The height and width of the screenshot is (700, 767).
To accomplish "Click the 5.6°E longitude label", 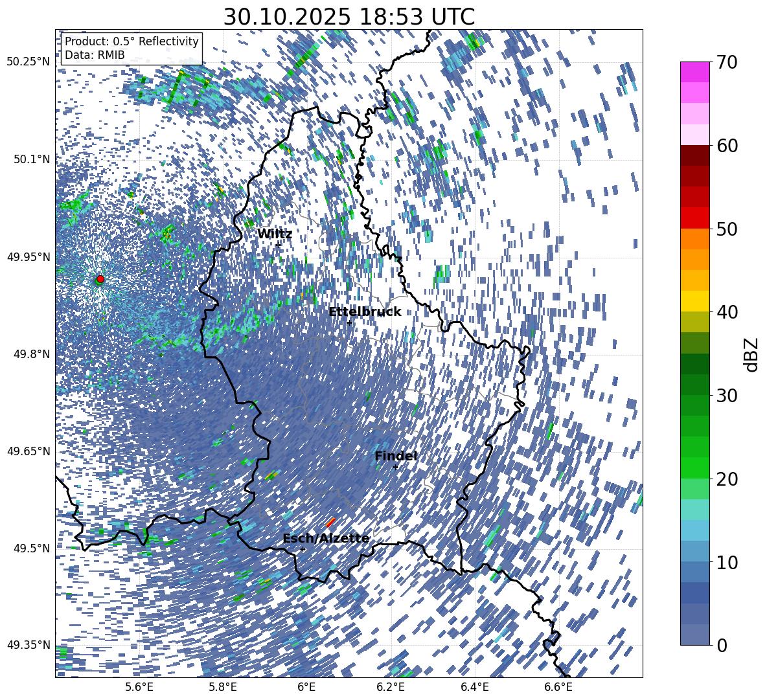I will 139,687.
